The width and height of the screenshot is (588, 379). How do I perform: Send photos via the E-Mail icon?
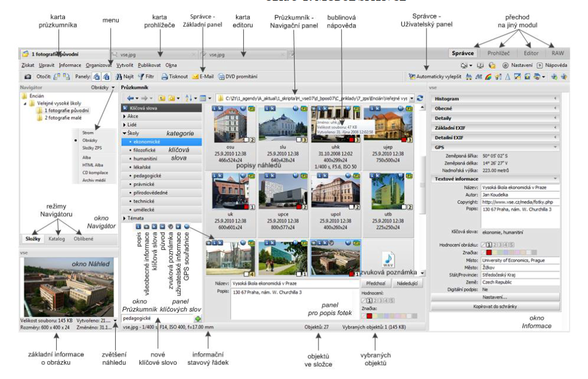195,76
